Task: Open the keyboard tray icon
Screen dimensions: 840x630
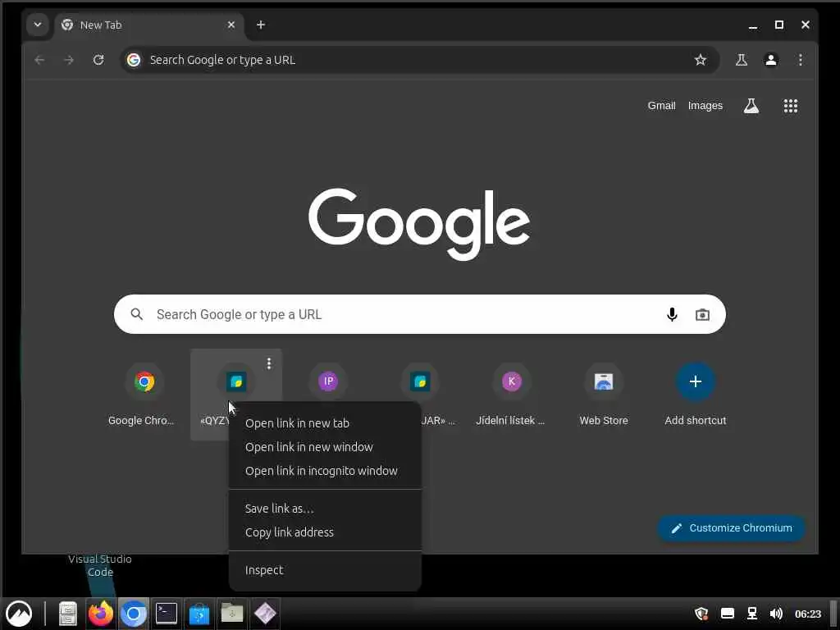Action: pos(728,614)
